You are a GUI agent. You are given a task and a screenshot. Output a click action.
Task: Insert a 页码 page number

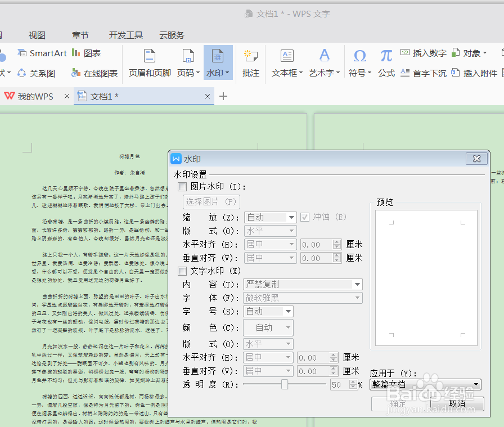[x=186, y=62]
